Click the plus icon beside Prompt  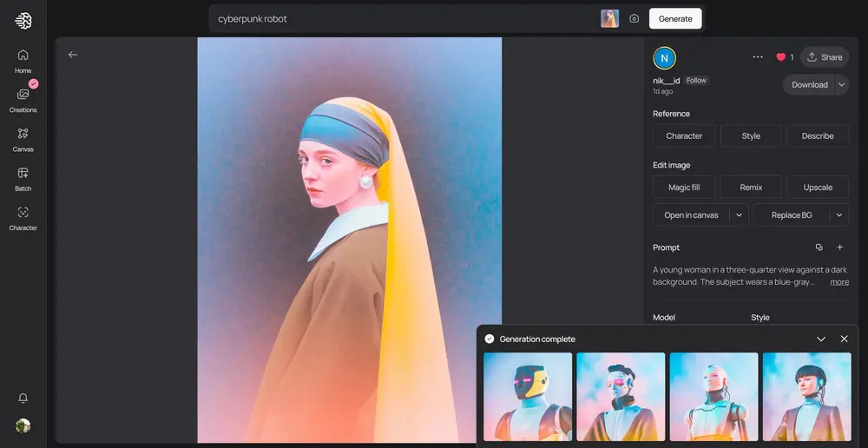tap(839, 247)
